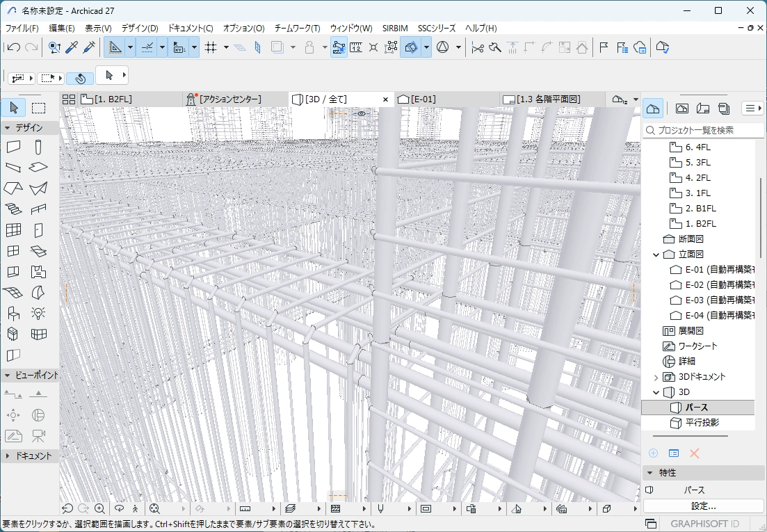This screenshot has width=767, height=532.
Task: Click the Pick Up Parameters eyedropper
Action: 72,47
